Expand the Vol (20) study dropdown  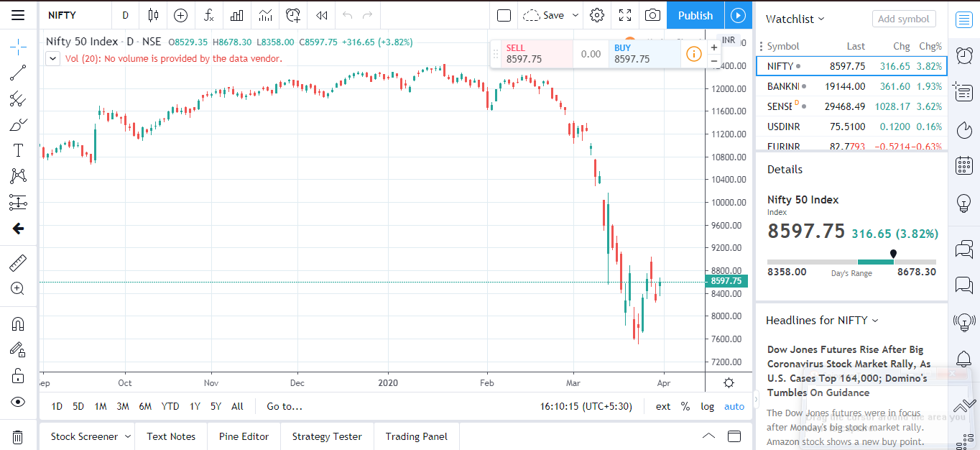[52, 58]
